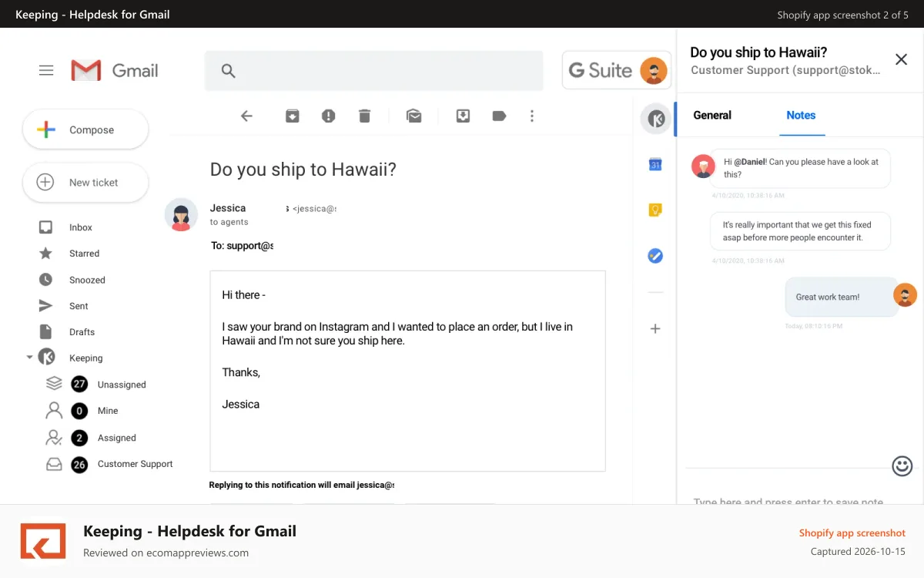
Task: Open the emoji picker smiley icon
Action: tap(902, 465)
